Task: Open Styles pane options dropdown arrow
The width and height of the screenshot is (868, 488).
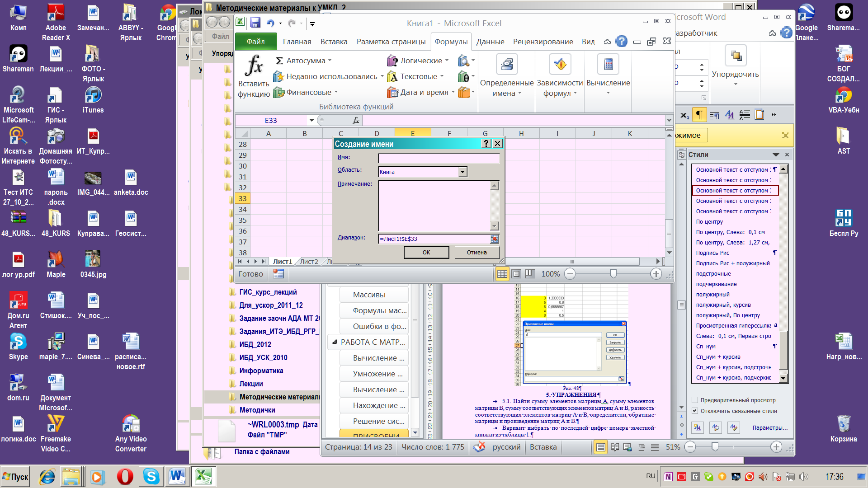Action: click(776, 155)
